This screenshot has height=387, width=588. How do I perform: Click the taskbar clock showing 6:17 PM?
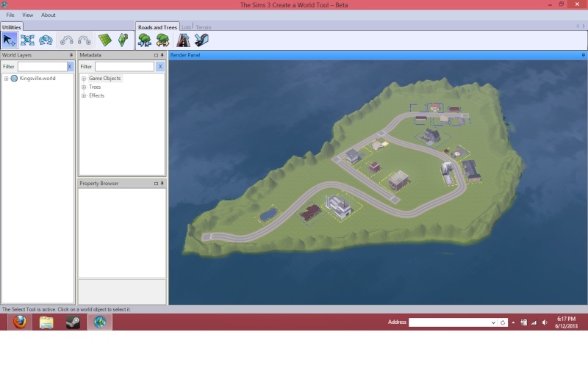click(566, 322)
